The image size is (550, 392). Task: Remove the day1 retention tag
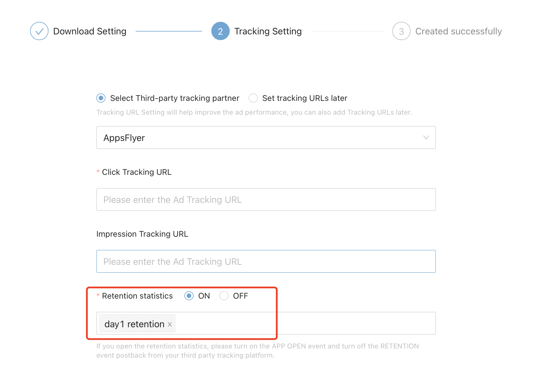tap(170, 324)
